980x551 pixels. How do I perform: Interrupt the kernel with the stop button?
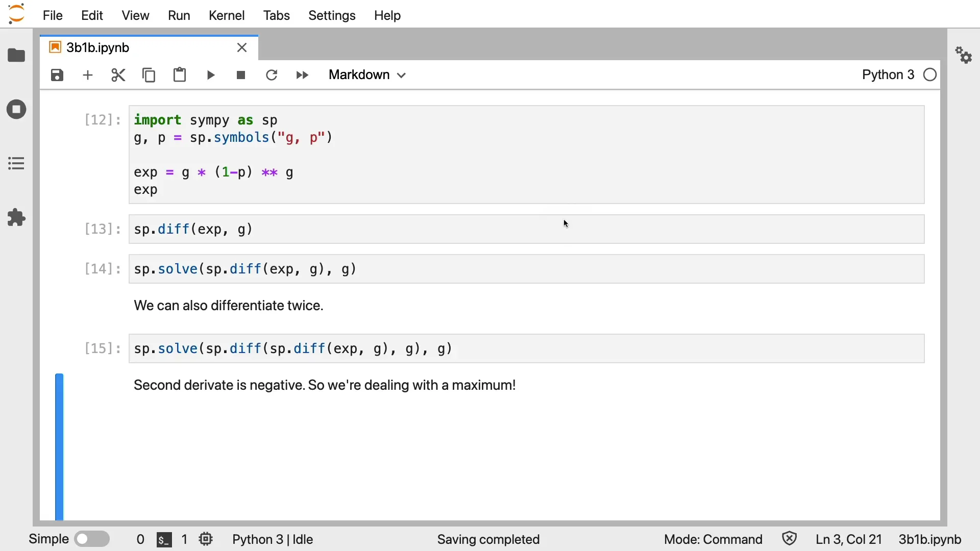tap(241, 76)
